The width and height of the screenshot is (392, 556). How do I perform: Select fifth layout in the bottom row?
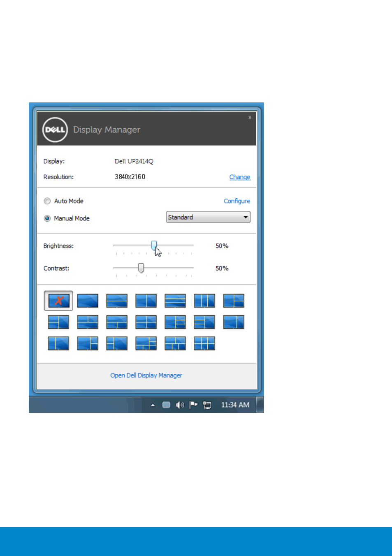pyautogui.click(x=175, y=343)
